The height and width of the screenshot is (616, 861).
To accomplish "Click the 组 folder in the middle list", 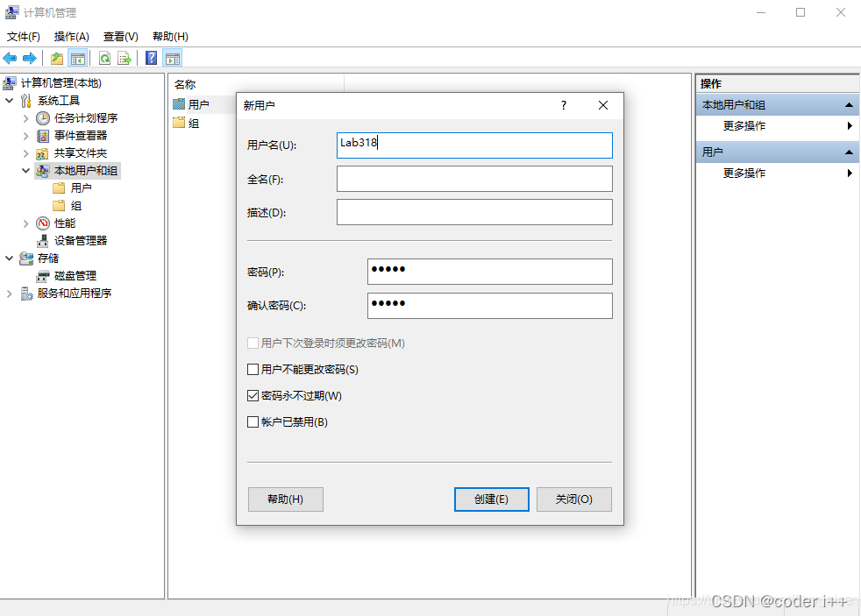I will click(193, 123).
